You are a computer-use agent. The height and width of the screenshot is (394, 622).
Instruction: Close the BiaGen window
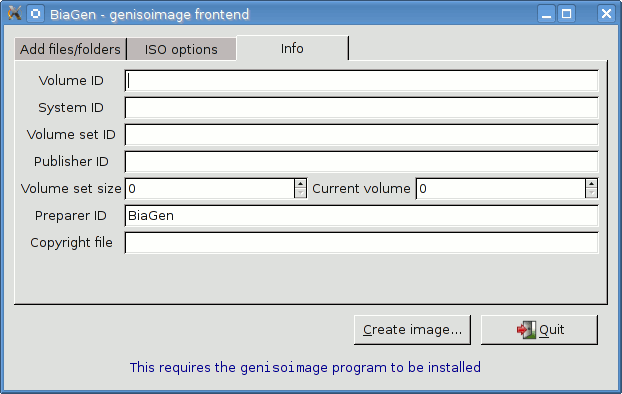[x=606, y=14]
